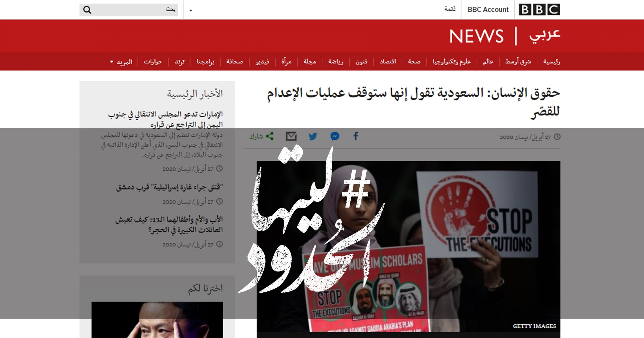
Task: Open the ترند trend section
Action: 180,61
